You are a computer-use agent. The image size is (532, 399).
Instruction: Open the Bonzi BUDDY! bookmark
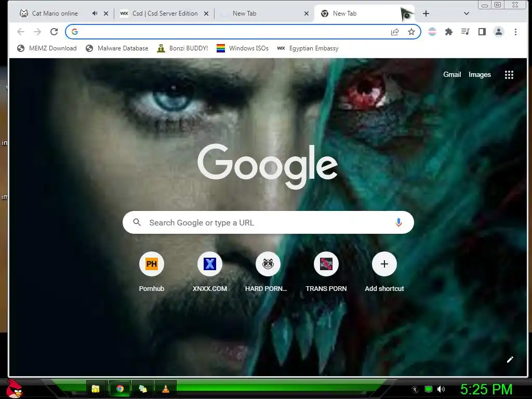(182, 48)
